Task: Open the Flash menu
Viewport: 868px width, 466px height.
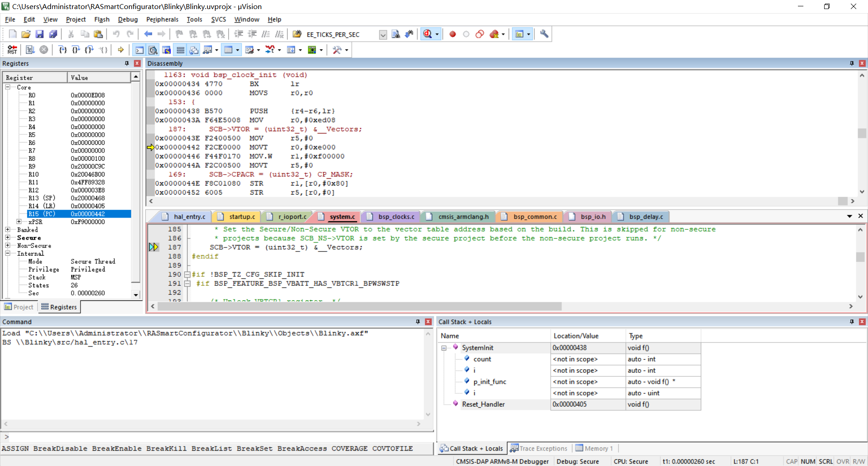Action: 102,19
